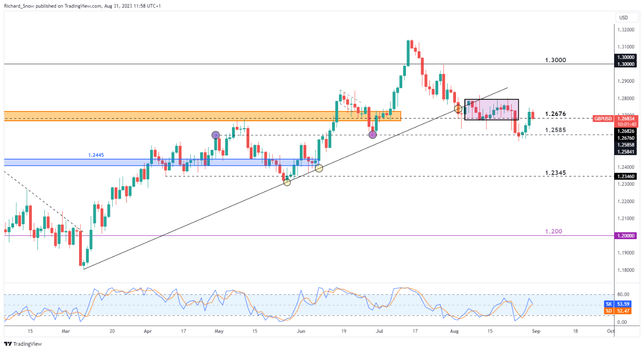
Task: Click the purple 1.200 level text label
Action: 553,232
